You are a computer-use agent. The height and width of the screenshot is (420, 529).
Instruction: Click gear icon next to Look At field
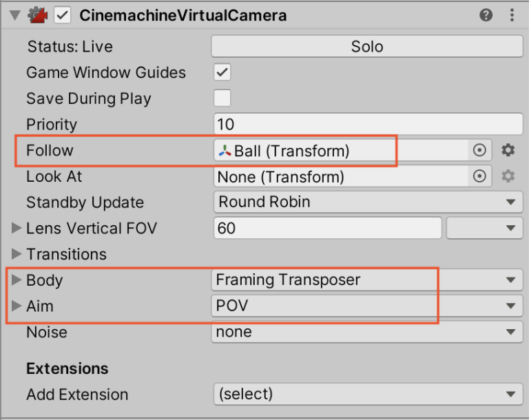click(508, 176)
